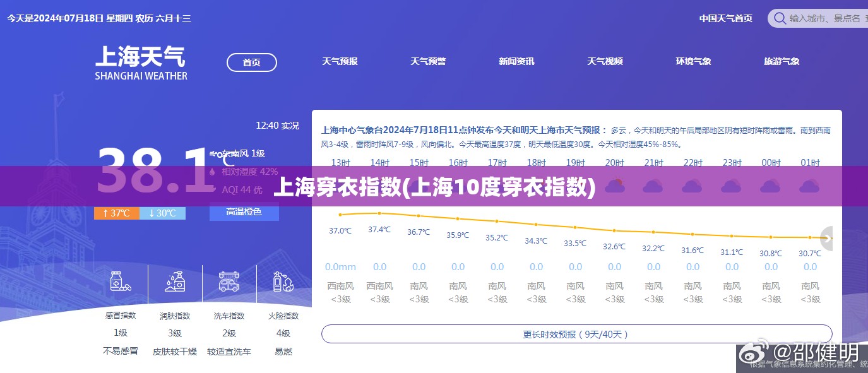Click the 较适宜洗车 index description
This screenshot has width=868, height=373.
[229, 351]
